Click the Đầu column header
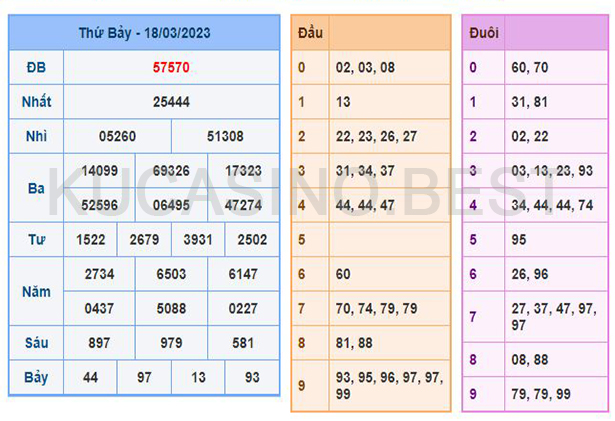Screen dimensions: 615x421 [x=310, y=34]
